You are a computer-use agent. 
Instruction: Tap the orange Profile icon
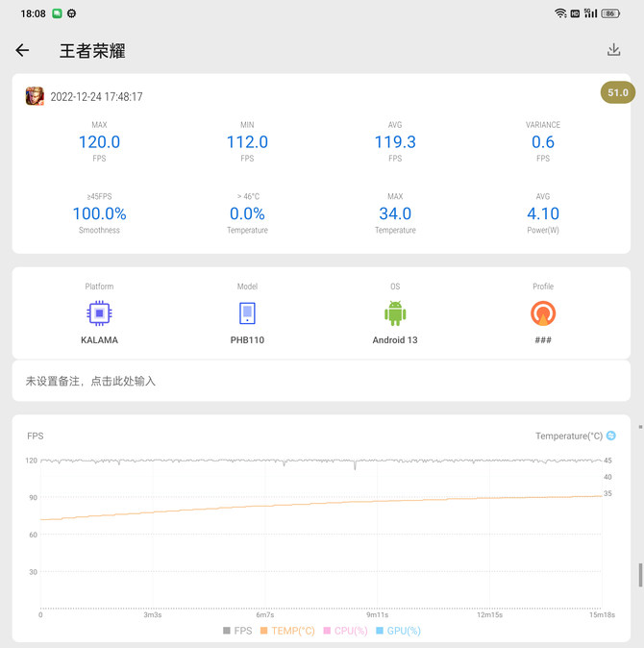[x=543, y=313]
